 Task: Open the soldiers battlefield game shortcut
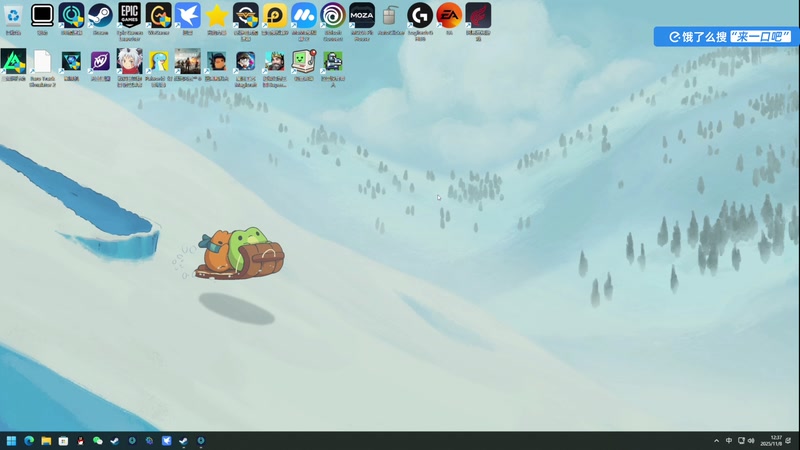tap(188, 63)
